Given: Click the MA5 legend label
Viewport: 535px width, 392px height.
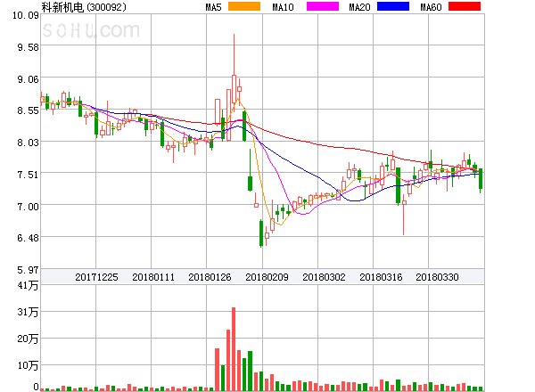Looking at the screenshot, I should [x=213, y=7].
